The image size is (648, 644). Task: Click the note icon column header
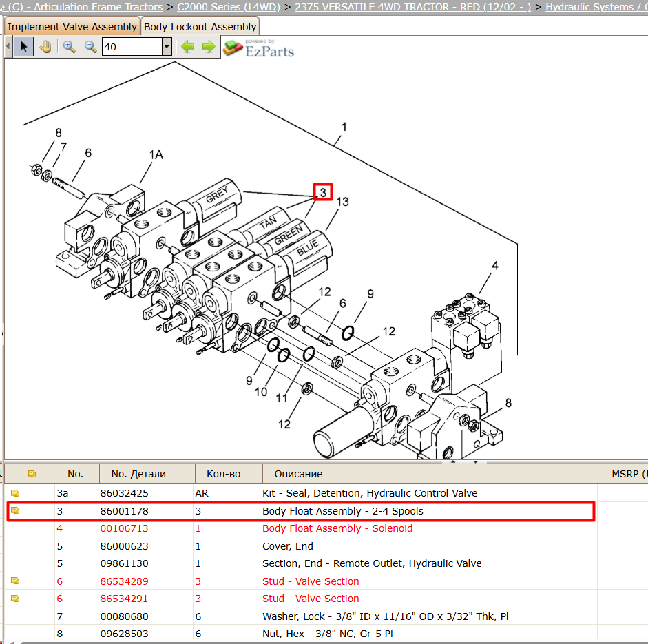[32, 474]
